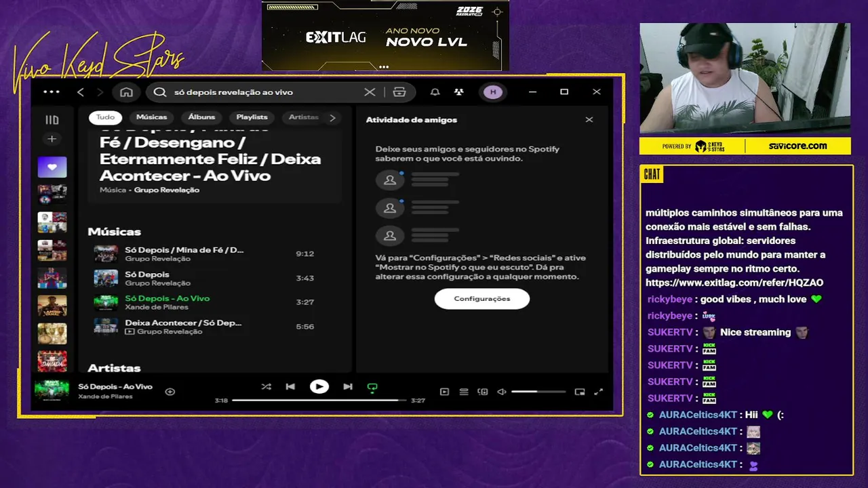Open the ExitLag Ano Novo banner
This screenshot has height=488, width=868.
point(385,35)
